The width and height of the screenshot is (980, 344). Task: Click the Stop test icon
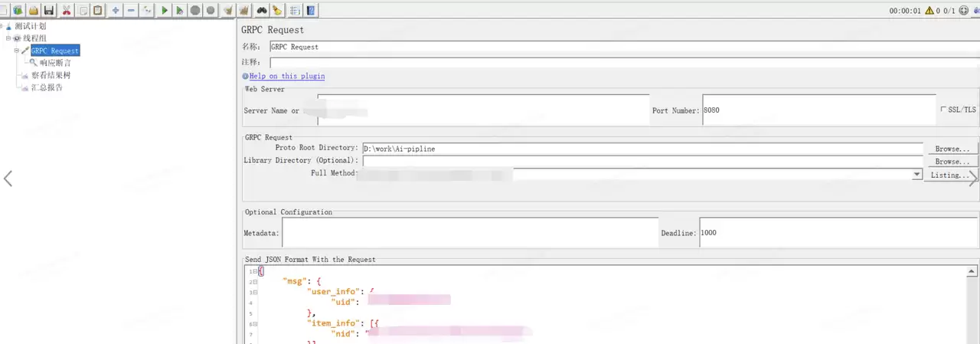point(195,10)
